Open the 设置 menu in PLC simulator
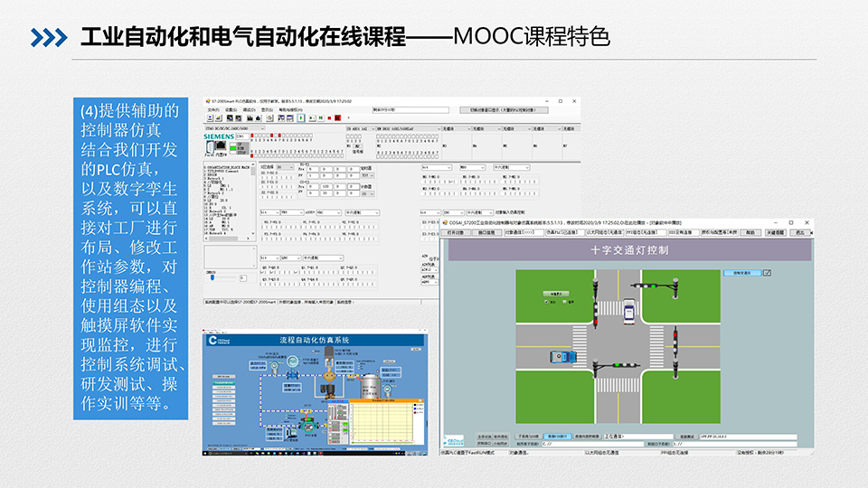The width and height of the screenshot is (868, 488). click(x=231, y=109)
